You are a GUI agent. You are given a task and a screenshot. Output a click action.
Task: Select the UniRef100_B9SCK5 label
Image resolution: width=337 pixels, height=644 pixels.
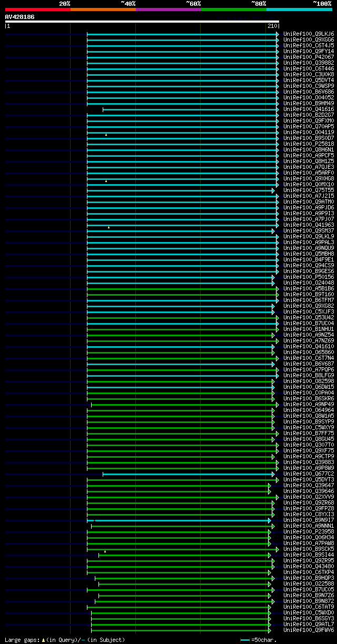(309, 549)
